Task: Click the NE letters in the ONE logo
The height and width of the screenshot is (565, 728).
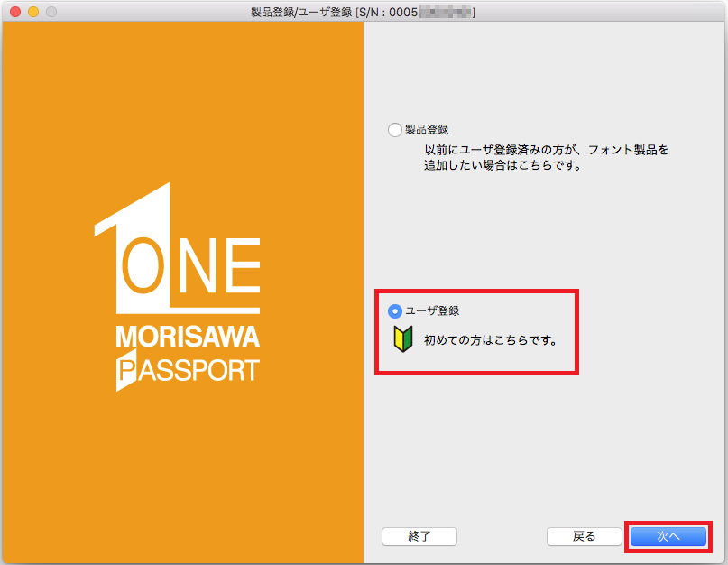Action: (220, 265)
